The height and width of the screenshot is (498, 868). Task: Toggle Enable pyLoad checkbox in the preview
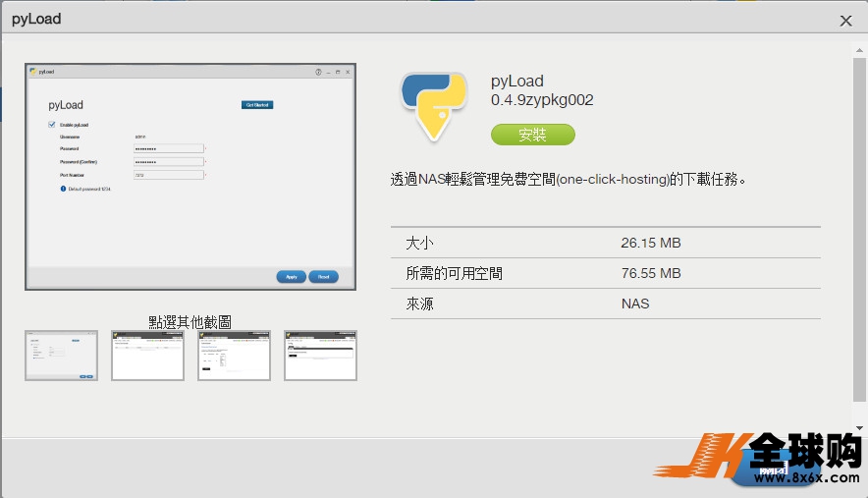[52, 125]
